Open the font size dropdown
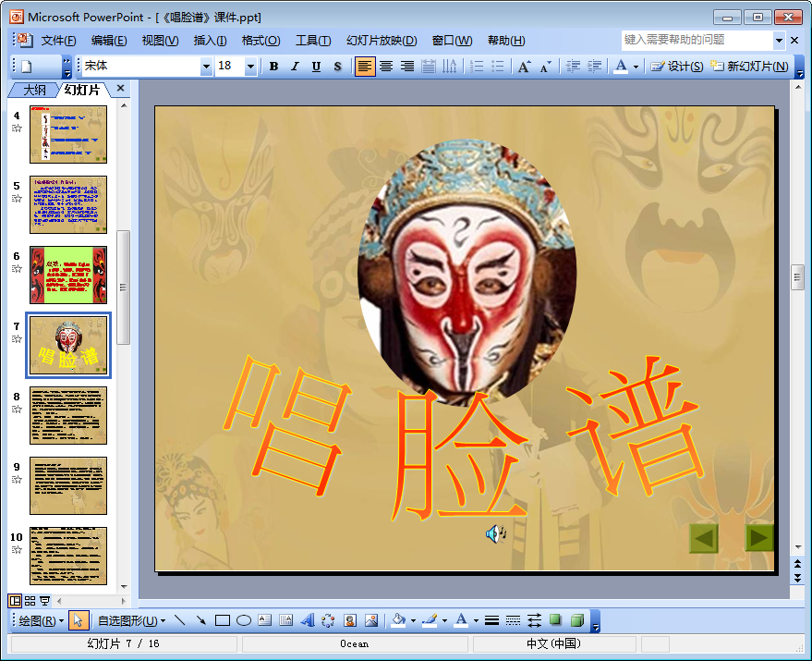Image resolution: width=812 pixels, height=661 pixels. click(251, 67)
